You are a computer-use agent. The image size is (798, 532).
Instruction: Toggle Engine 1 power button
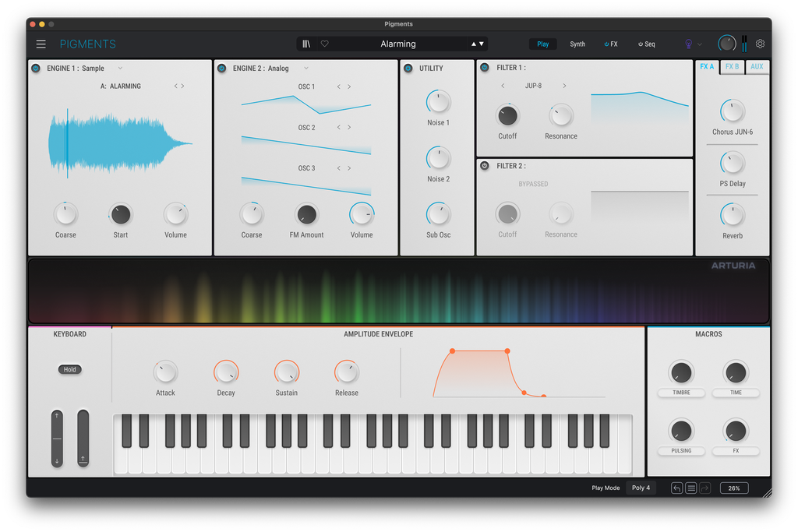(x=36, y=68)
